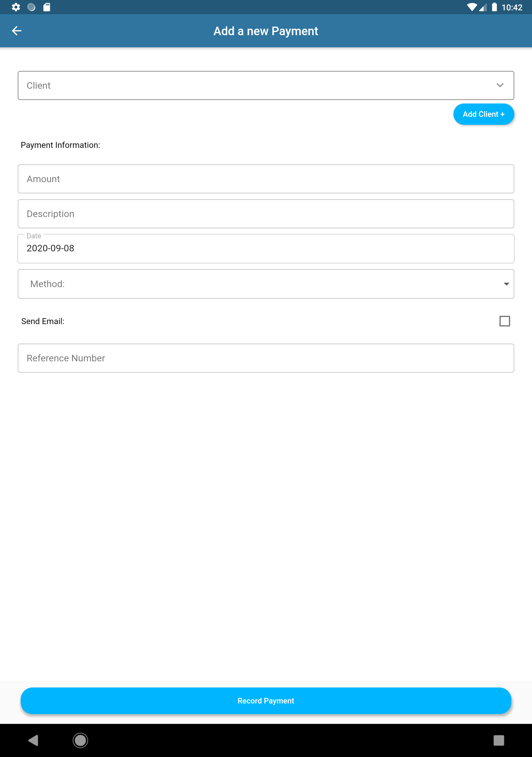532x757 pixels.
Task: Focus the Amount input field
Action: [x=266, y=179]
